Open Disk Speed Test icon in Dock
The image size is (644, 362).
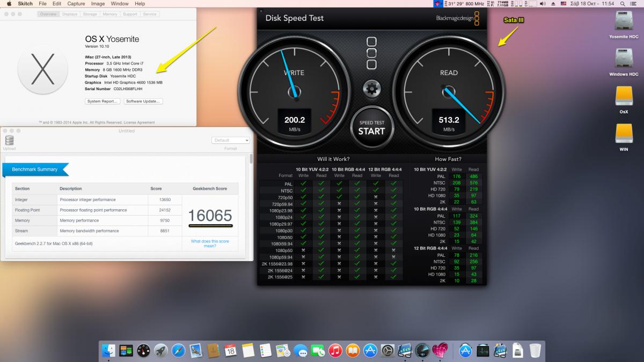(422, 351)
